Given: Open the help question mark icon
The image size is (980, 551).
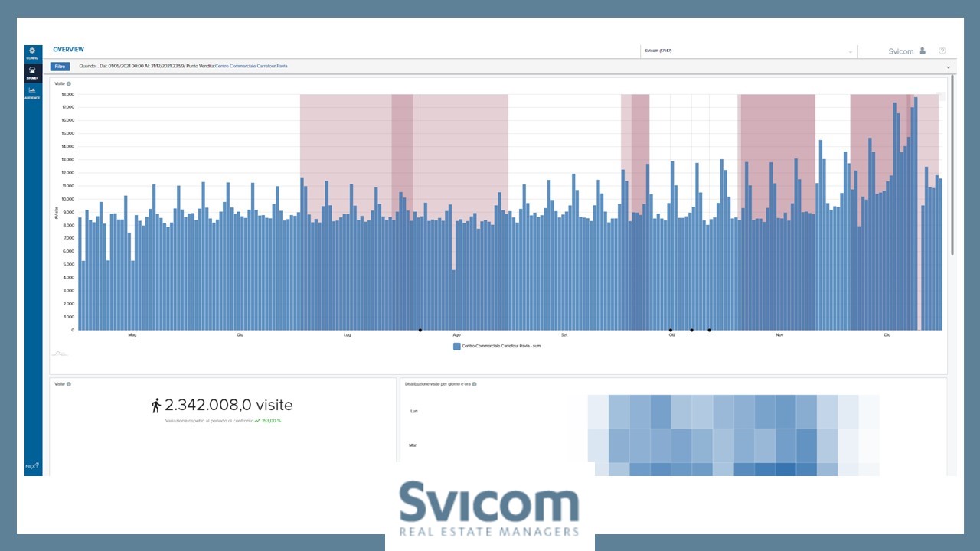Looking at the screenshot, I should (942, 51).
